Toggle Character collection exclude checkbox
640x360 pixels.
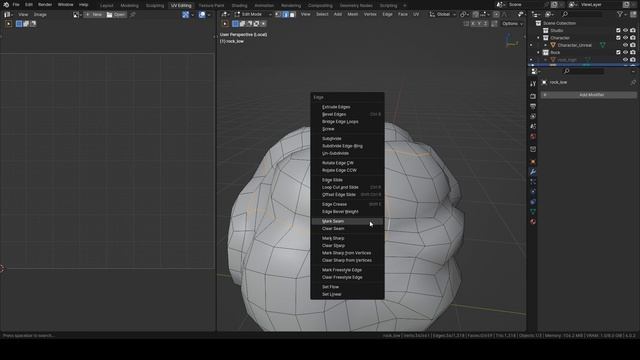(618, 38)
